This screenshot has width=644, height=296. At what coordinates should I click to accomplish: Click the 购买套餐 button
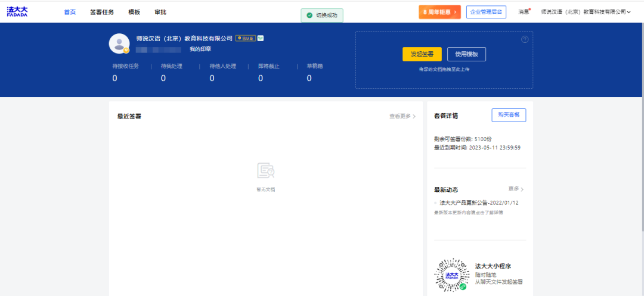click(x=509, y=115)
